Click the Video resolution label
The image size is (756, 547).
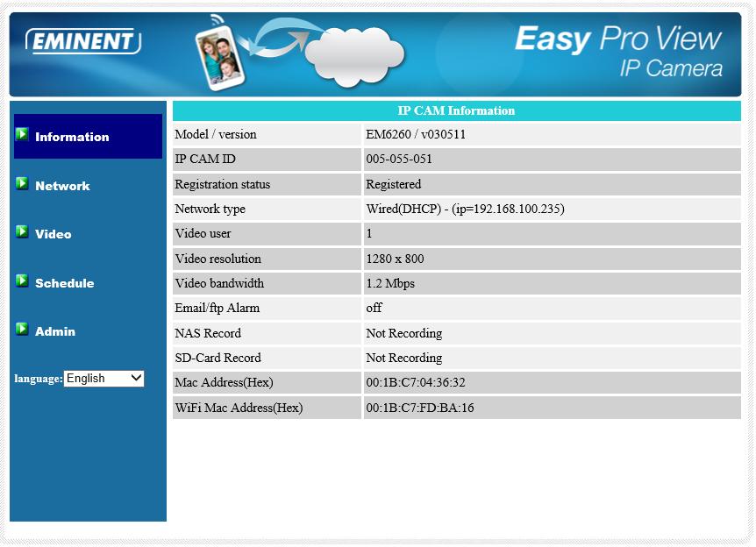(218, 259)
